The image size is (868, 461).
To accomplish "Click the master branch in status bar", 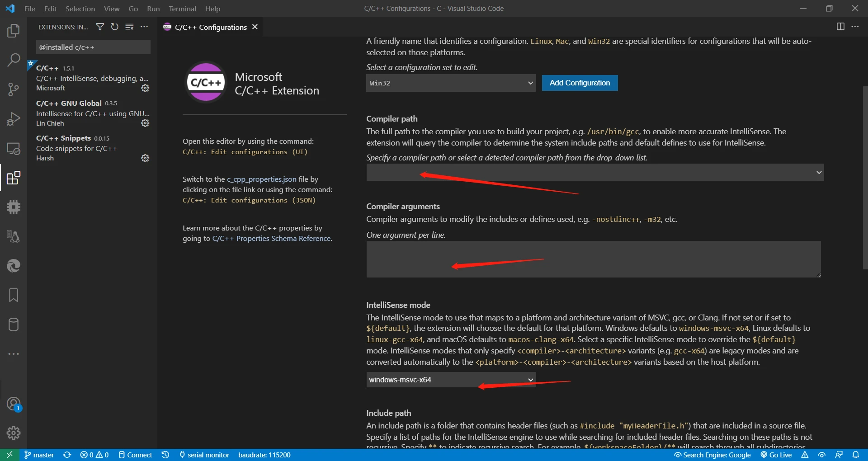I will coord(39,455).
